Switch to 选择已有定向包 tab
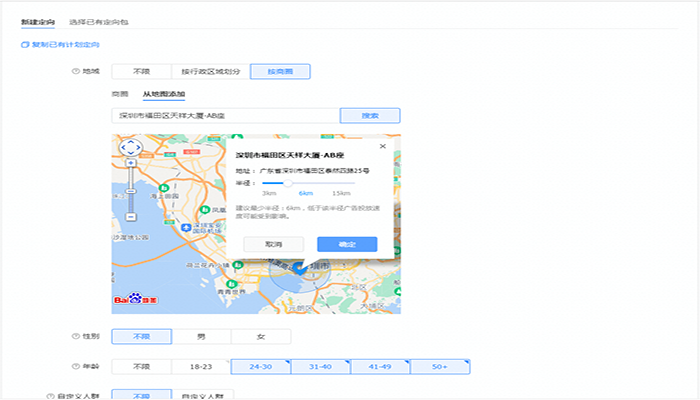 point(98,21)
